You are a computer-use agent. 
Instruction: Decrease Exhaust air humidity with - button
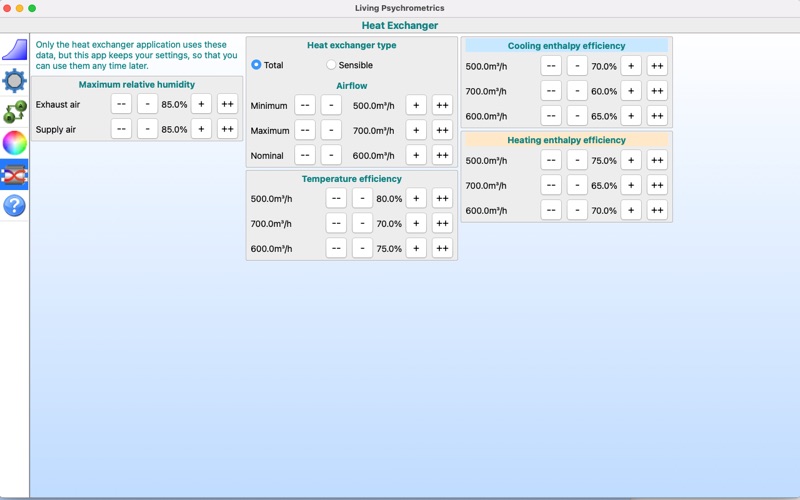147,104
